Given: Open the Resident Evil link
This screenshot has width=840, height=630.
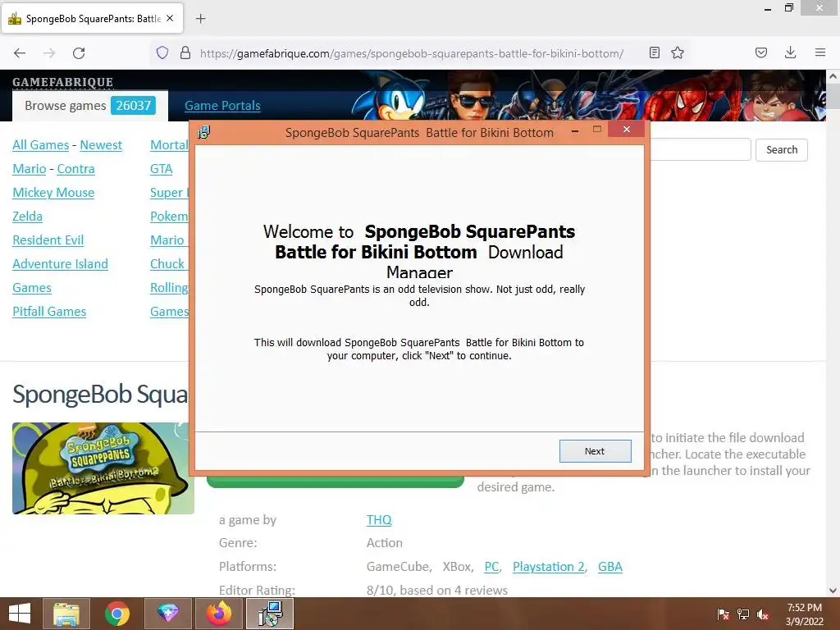Looking at the screenshot, I should pyautogui.click(x=48, y=240).
